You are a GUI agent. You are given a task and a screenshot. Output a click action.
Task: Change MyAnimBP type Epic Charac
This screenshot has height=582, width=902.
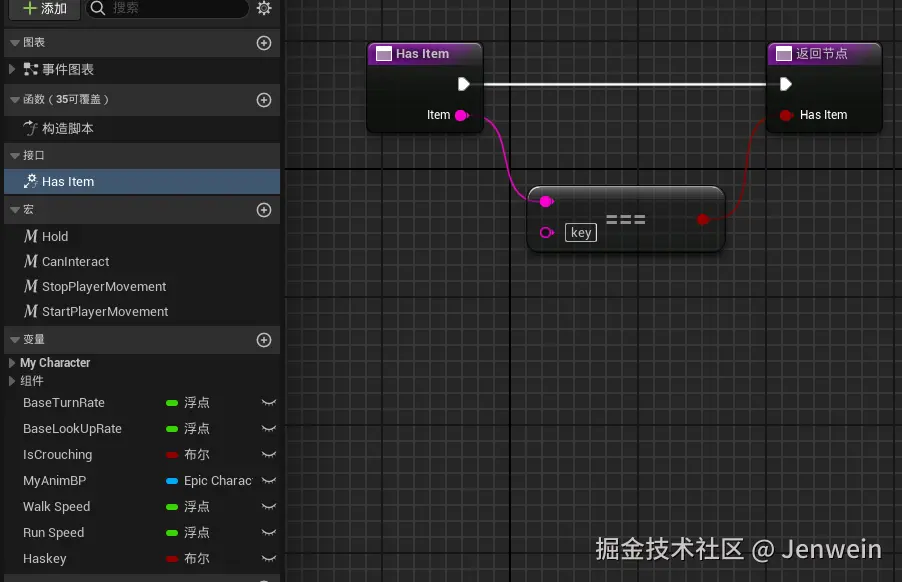point(209,481)
